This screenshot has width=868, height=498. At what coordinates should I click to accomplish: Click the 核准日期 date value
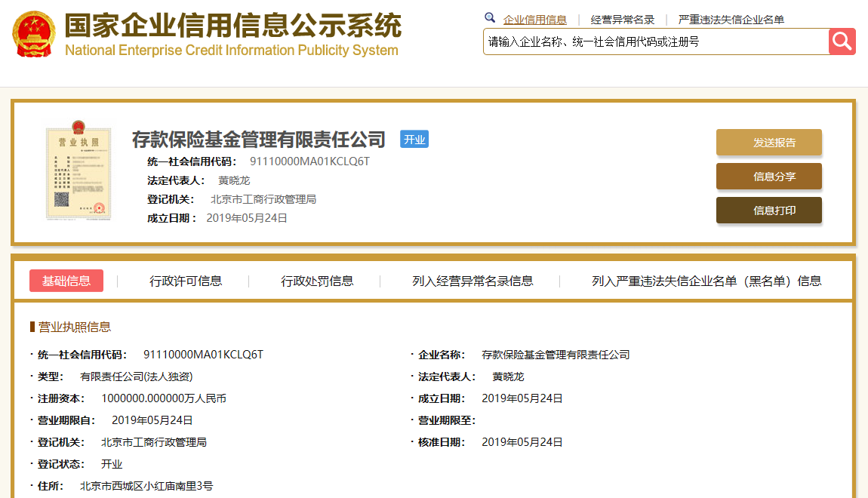522,442
